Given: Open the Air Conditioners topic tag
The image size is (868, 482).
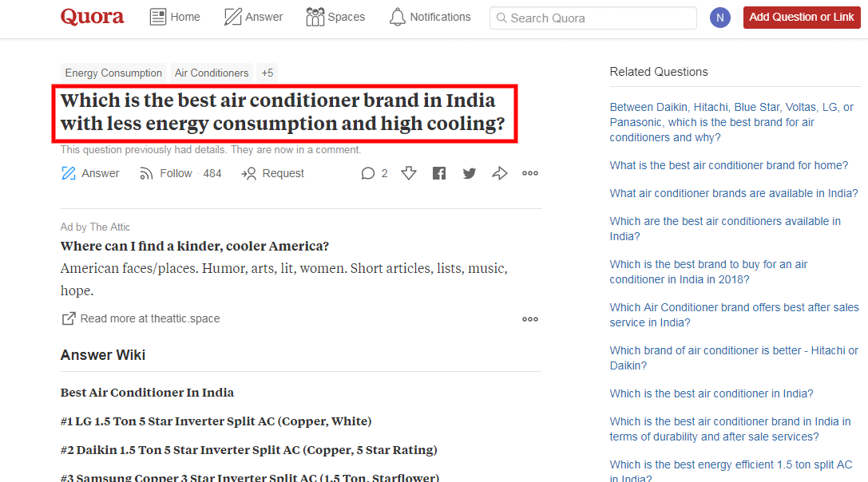Looking at the screenshot, I should pyautogui.click(x=212, y=73).
